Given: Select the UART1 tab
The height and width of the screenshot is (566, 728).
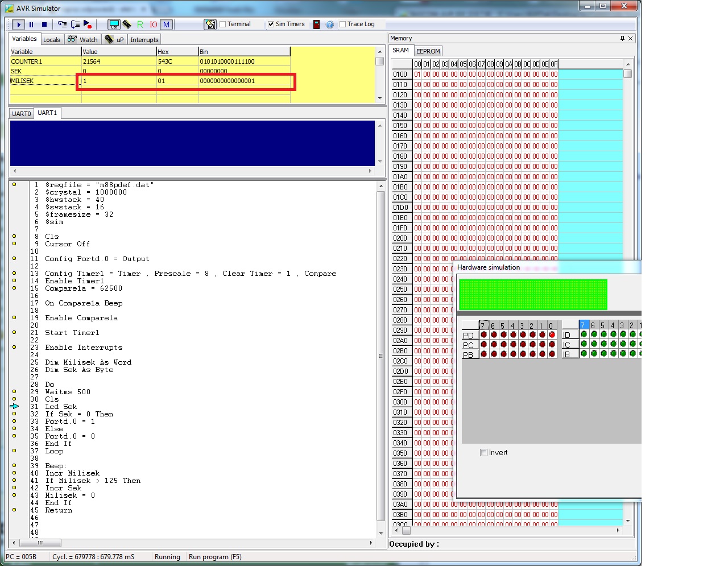Looking at the screenshot, I should pos(47,113).
